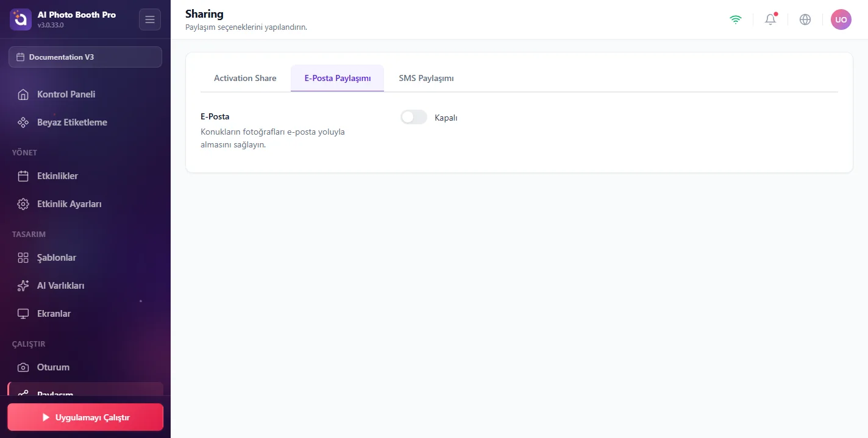Navigate to Şablonlar
The image size is (868, 438).
coord(85,258)
